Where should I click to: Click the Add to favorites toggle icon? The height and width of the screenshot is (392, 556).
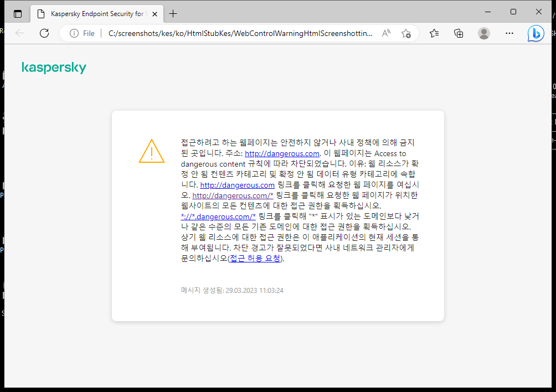coord(406,33)
